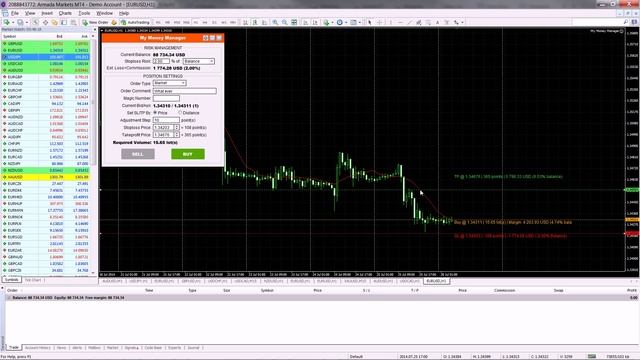Viewport: 640px width, 360px height.
Task: Select NZDUSD row in Market Watch
Action: point(46,170)
